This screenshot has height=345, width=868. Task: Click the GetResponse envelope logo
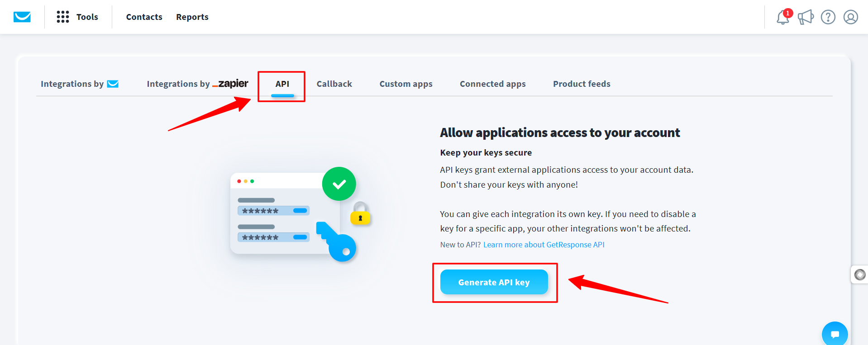coord(22,17)
